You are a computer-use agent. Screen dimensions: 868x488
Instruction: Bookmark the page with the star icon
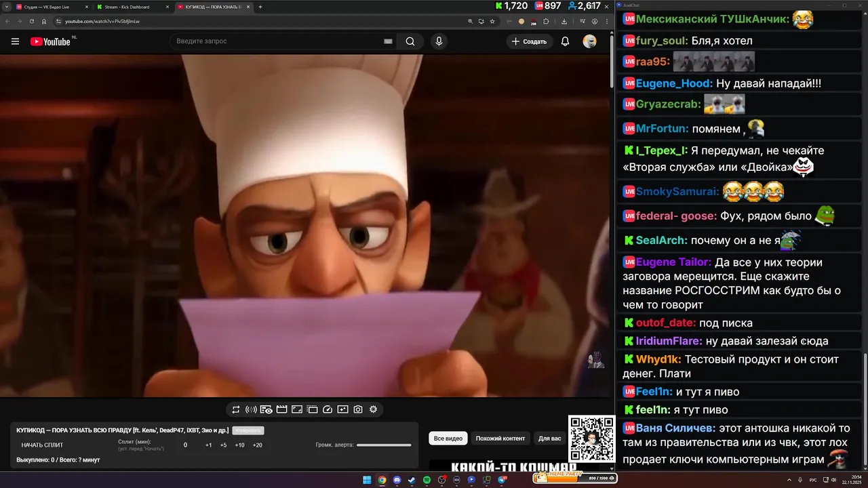492,21
